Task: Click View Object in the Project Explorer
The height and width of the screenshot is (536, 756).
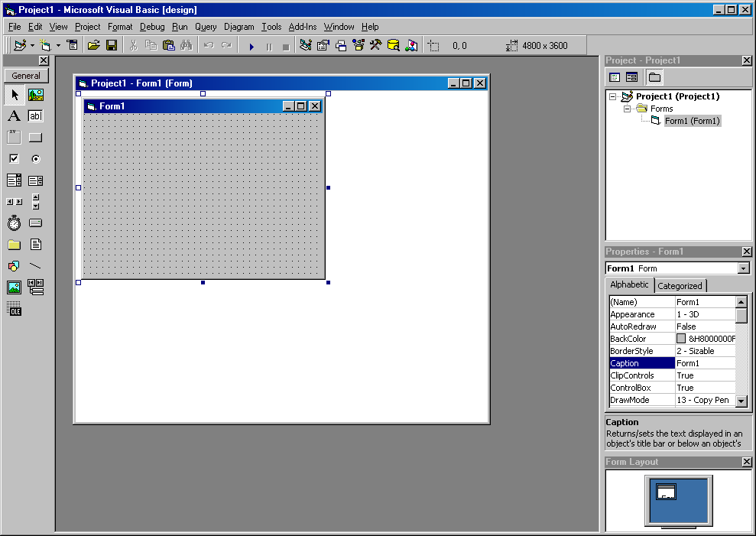Action: [x=631, y=77]
